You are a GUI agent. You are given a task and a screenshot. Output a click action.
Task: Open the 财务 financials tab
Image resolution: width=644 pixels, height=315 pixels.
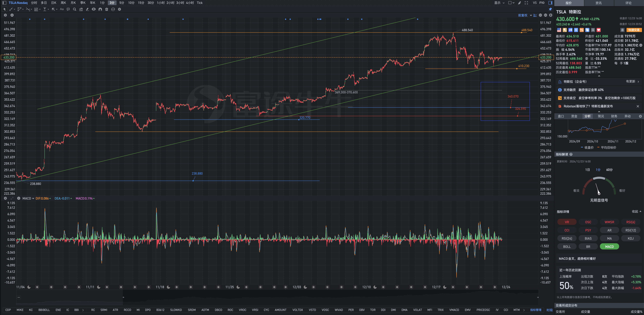614,116
